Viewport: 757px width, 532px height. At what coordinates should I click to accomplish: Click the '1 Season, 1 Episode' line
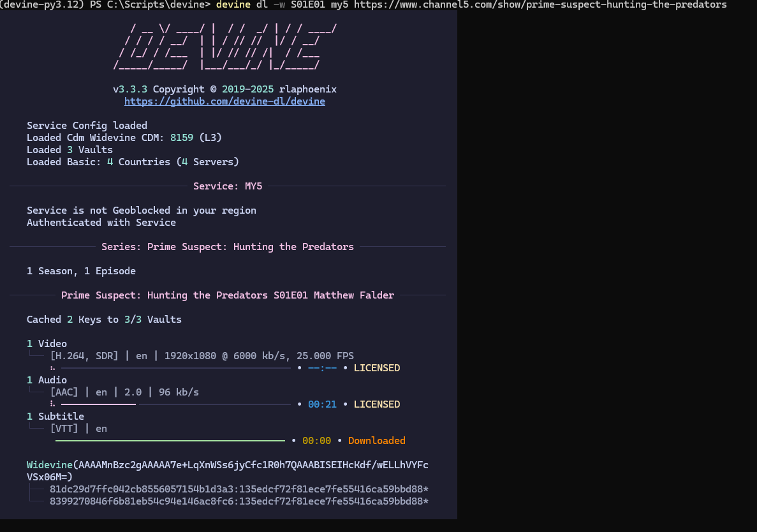pos(81,271)
